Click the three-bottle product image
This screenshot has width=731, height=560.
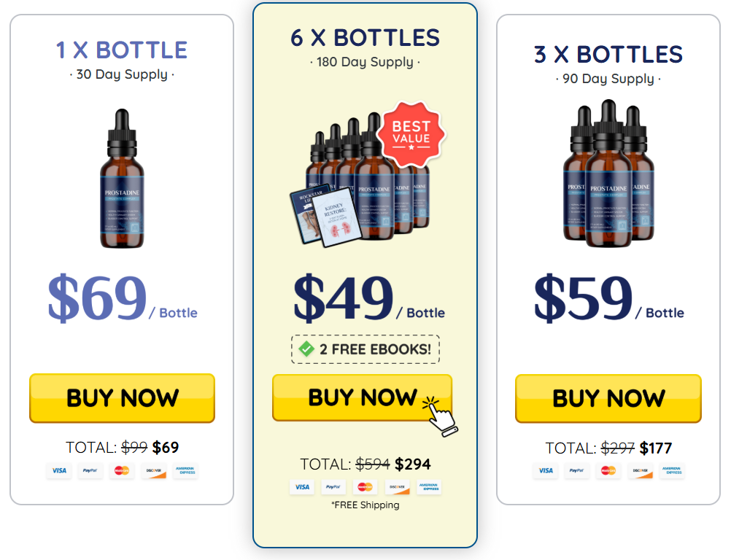click(608, 173)
